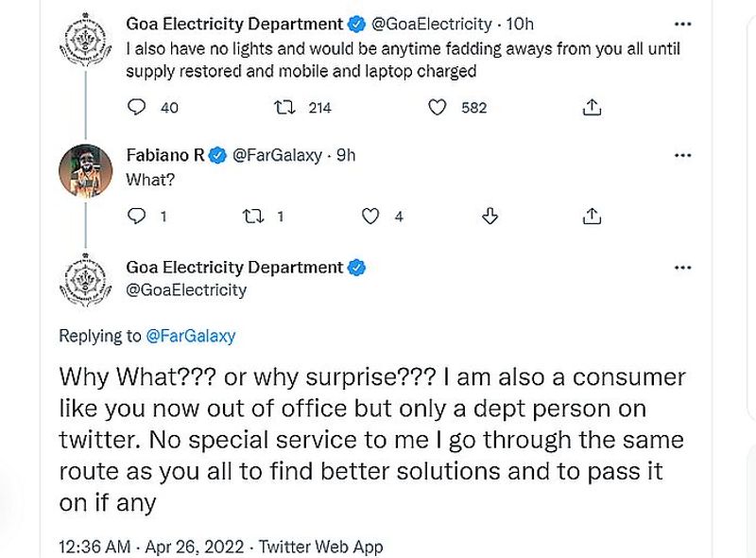Like the tweet with 582 likes

point(437,108)
